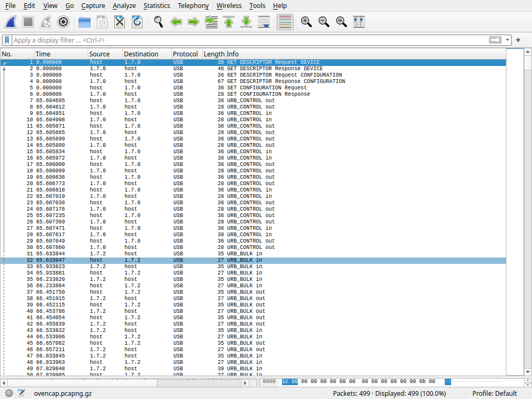Click the blue shark fin start capture icon

click(12, 22)
